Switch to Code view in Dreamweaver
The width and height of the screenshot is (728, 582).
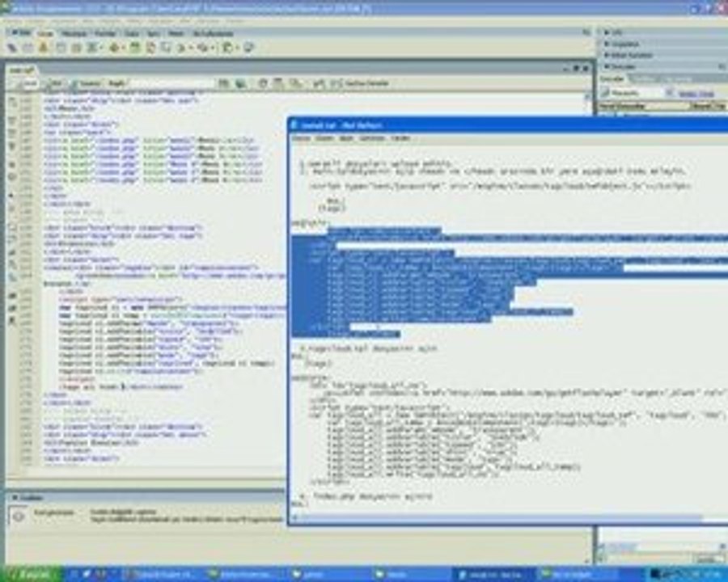[x=28, y=83]
